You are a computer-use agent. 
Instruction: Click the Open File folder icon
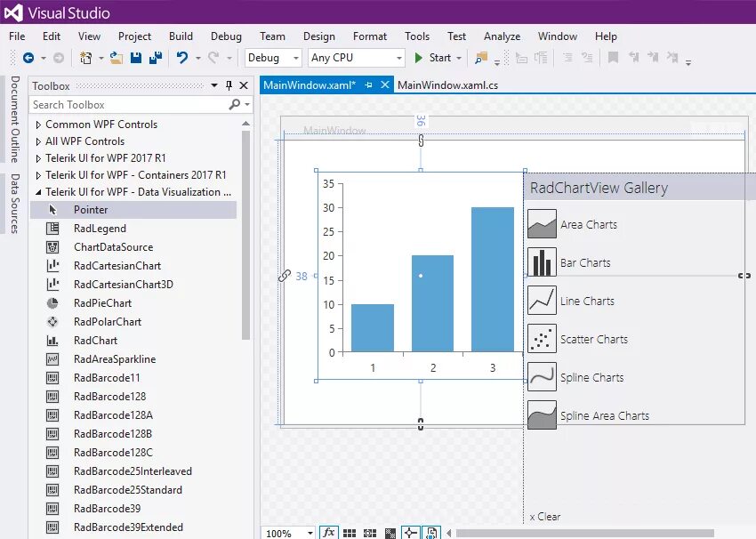[x=117, y=58]
